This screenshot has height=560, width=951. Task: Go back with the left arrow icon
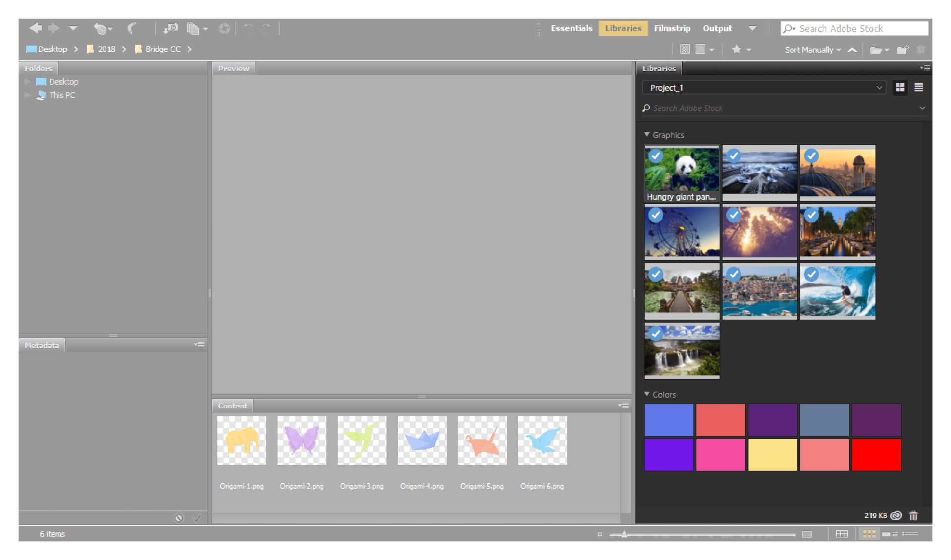(x=36, y=28)
